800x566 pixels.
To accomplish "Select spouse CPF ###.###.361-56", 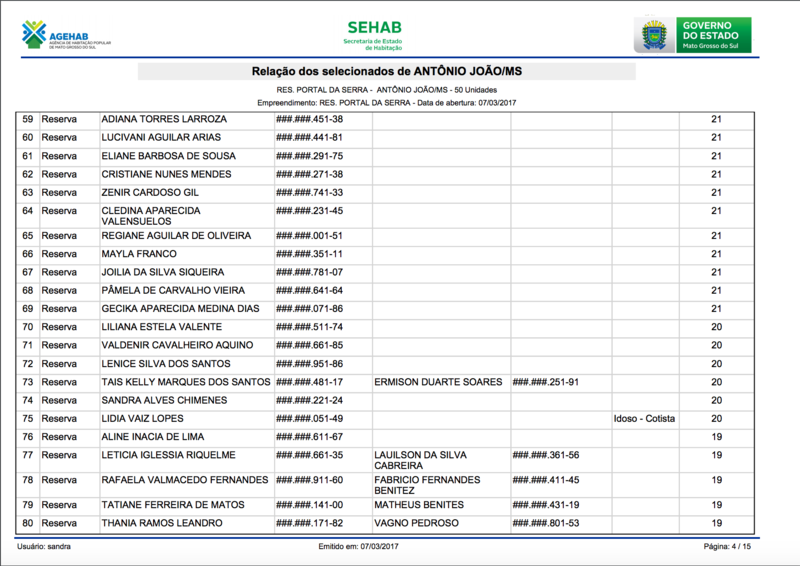I will [546, 455].
